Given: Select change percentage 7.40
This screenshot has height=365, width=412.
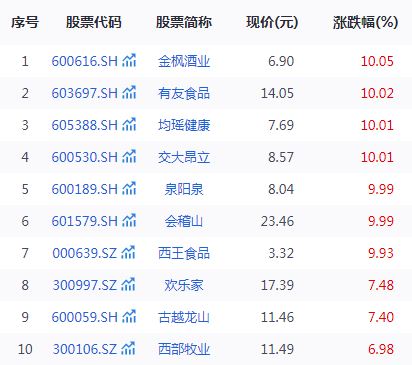Looking at the screenshot, I should (x=381, y=317).
